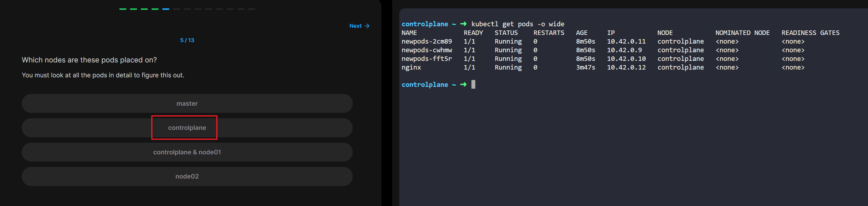The height and width of the screenshot is (206, 868).
Task: Choose the controlplane answer option
Action: tap(187, 128)
